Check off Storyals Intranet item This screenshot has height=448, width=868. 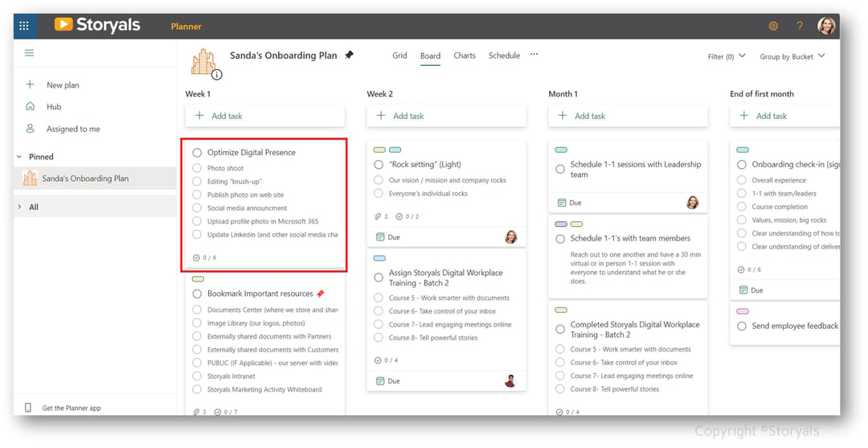coord(197,376)
